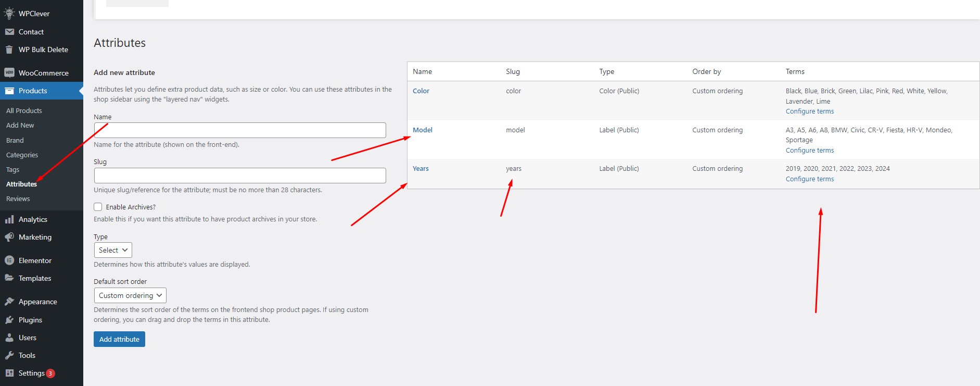
Task: Go to Categories submenu item
Action: pyautogui.click(x=22, y=155)
